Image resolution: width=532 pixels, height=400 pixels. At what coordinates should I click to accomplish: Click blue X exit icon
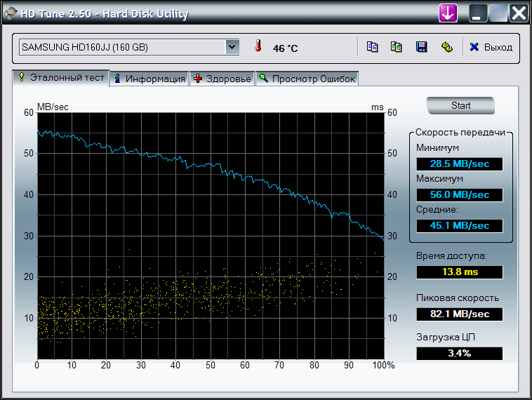click(x=474, y=47)
